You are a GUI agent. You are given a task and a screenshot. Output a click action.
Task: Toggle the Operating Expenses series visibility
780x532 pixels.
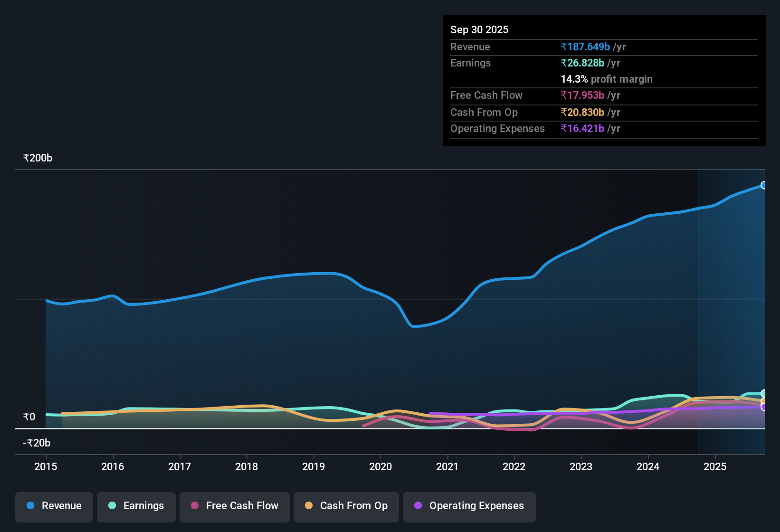pos(469,506)
